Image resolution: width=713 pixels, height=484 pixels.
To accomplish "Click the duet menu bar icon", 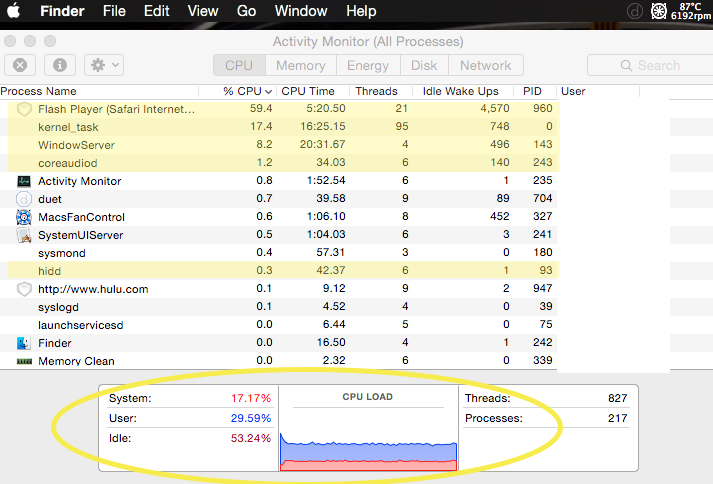I will [x=634, y=11].
